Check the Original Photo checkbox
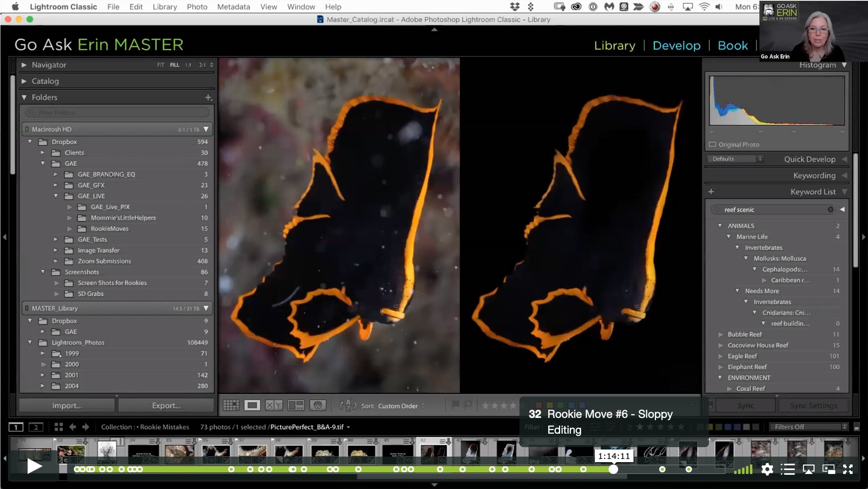The width and height of the screenshot is (868, 489). click(712, 145)
